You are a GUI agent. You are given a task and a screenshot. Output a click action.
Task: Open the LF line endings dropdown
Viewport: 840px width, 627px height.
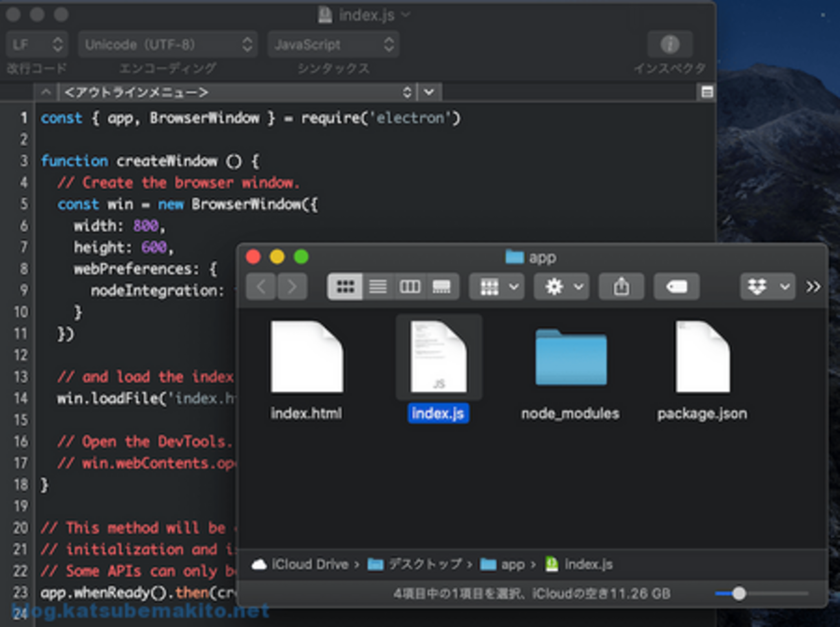tap(37, 45)
